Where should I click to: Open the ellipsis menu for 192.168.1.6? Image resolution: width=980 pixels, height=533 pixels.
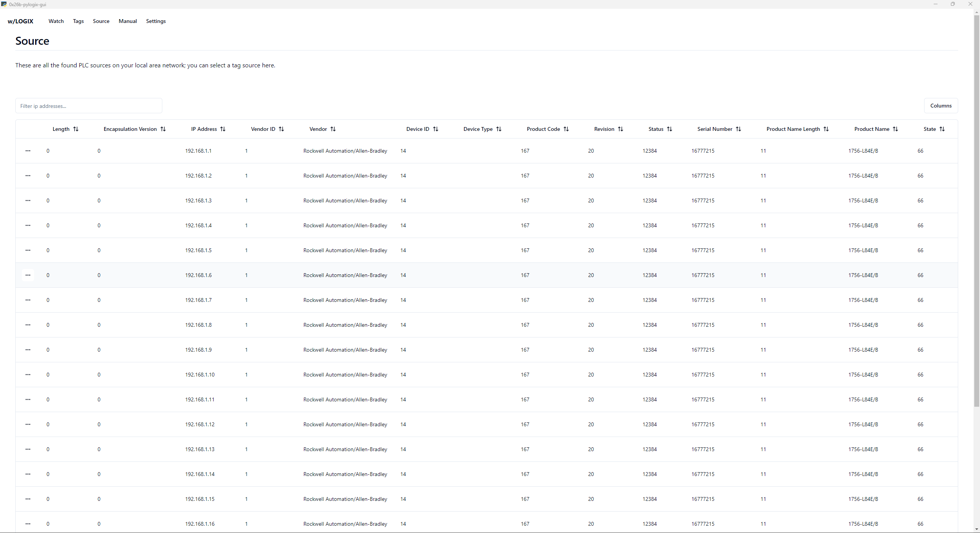point(28,275)
